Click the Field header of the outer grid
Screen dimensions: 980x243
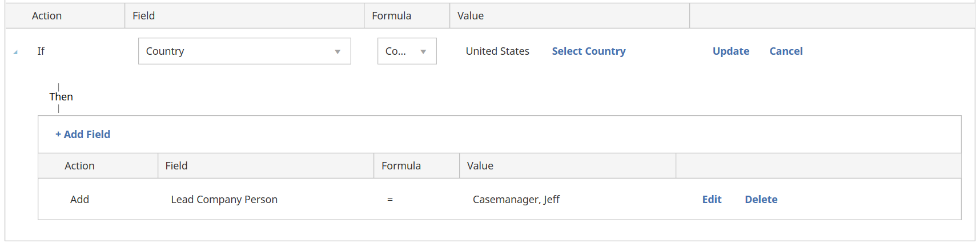click(x=144, y=16)
